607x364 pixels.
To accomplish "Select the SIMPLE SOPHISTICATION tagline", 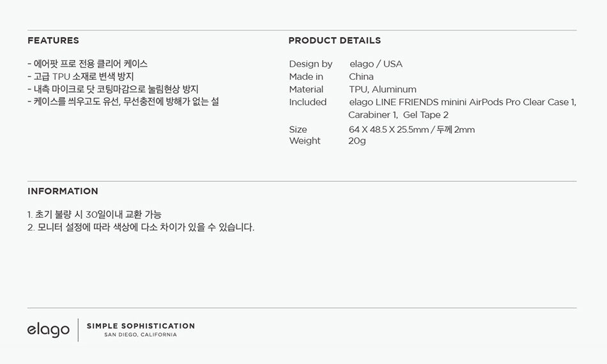I will click(141, 326).
